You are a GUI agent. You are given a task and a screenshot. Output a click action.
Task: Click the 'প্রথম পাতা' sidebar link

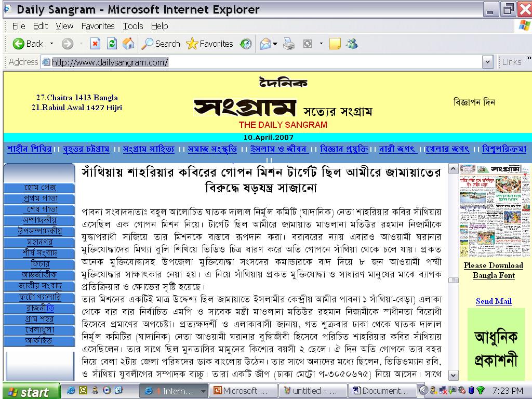pyautogui.click(x=41, y=198)
